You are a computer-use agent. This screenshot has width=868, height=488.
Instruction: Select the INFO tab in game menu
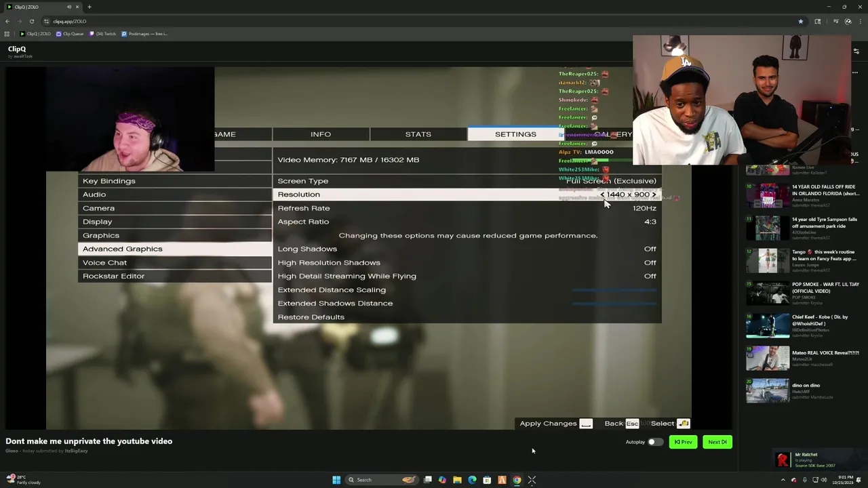[x=321, y=134]
